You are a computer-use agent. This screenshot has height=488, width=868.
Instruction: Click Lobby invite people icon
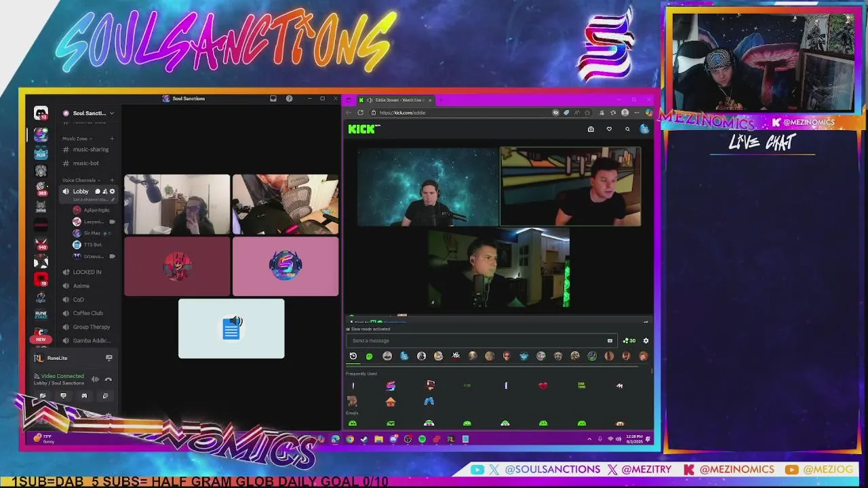[105, 191]
